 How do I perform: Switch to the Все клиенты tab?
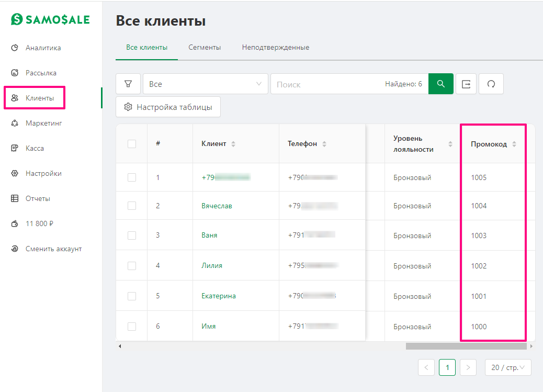(x=147, y=48)
